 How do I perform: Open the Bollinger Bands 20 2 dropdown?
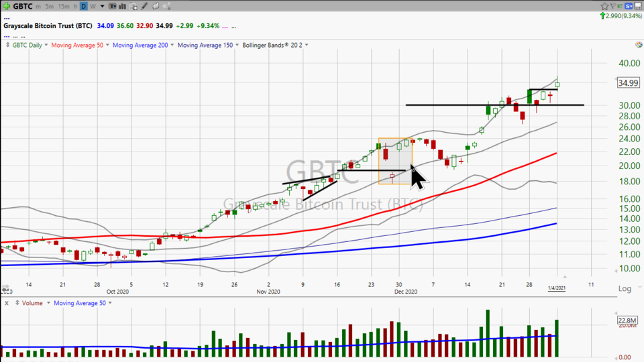(x=307, y=45)
